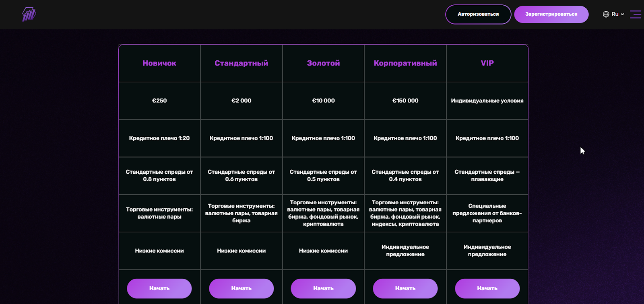The image size is (644, 304).
Task: Choose the VIP plan's Начать button
Action: (x=487, y=288)
